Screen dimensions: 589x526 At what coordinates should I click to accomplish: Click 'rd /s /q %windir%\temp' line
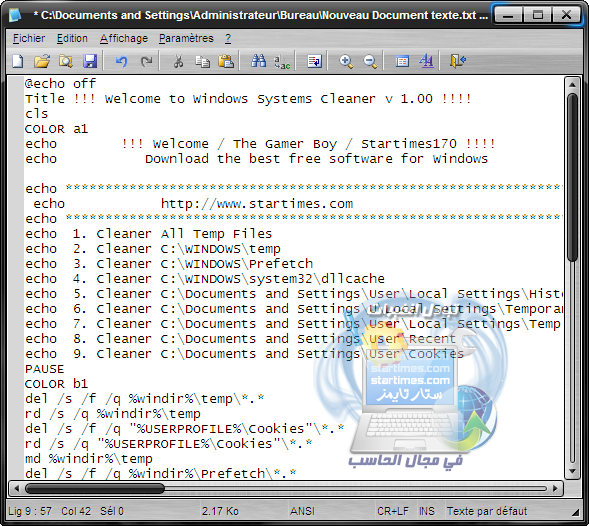coord(113,414)
